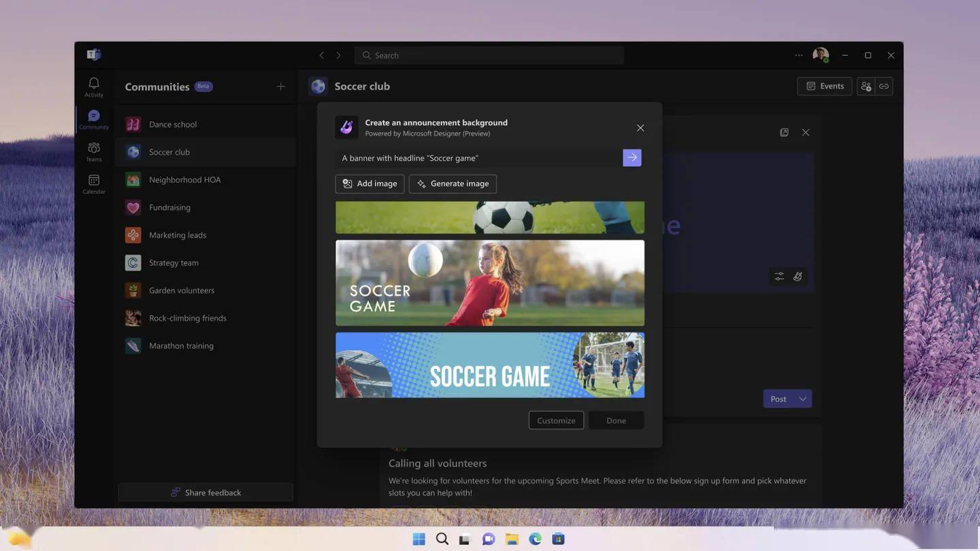Open the Calendar in left rail

94,183
